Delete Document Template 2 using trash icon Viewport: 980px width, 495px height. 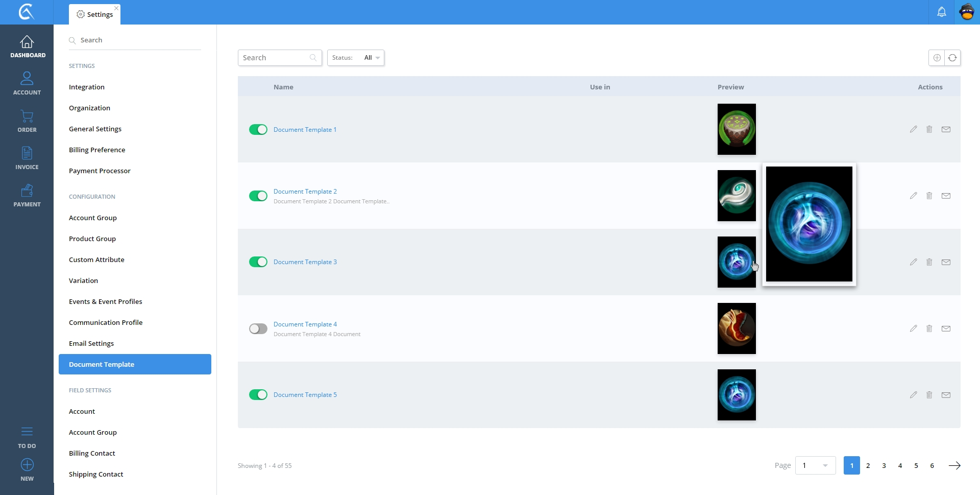(x=929, y=196)
